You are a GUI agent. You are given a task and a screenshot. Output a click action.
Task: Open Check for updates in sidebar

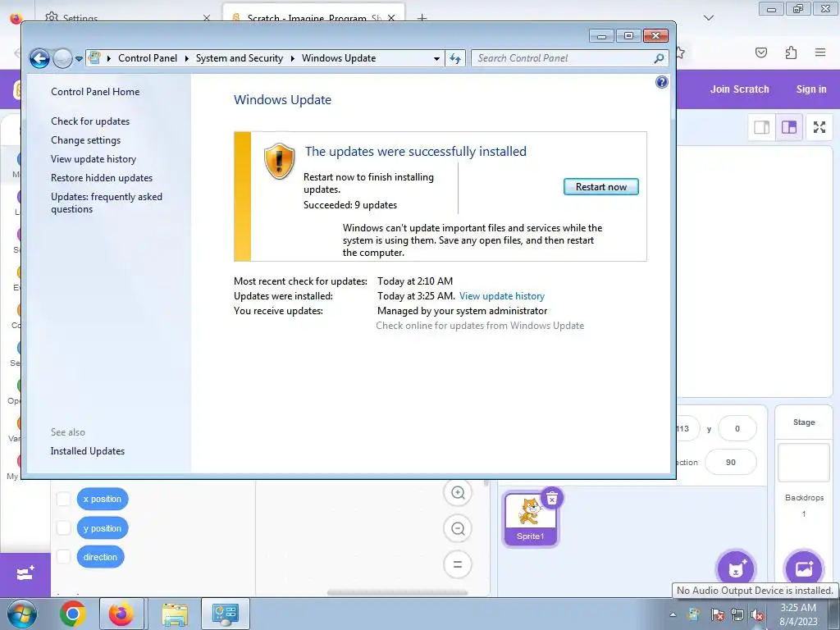(x=90, y=121)
